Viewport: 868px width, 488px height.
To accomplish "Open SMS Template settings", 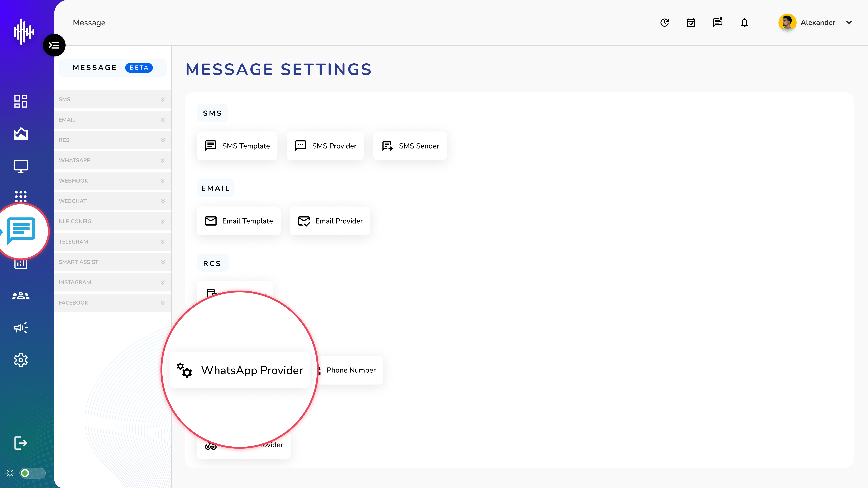I will (237, 146).
